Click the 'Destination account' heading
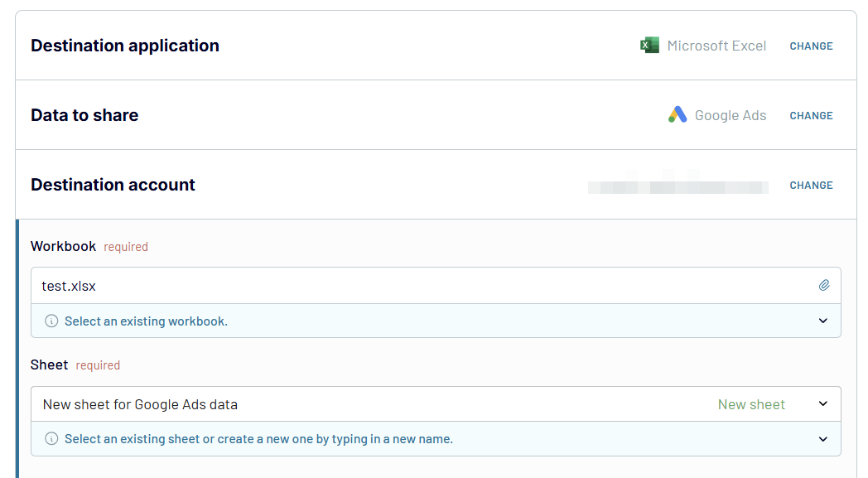Screen dimensions: 868x478 (x=113, y=185)
